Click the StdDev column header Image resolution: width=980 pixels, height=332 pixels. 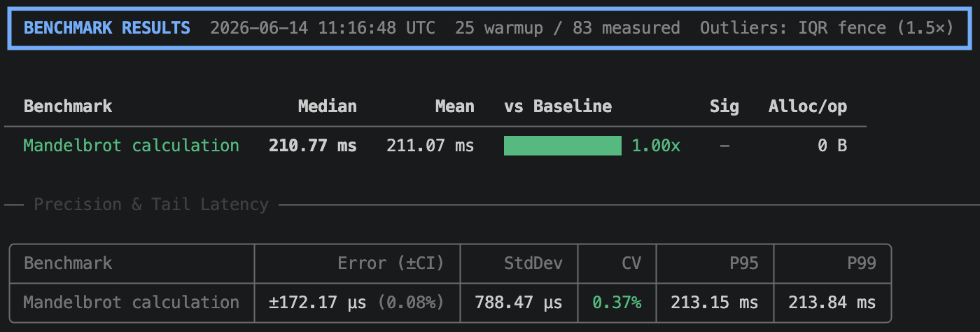[x=533, y=263]
